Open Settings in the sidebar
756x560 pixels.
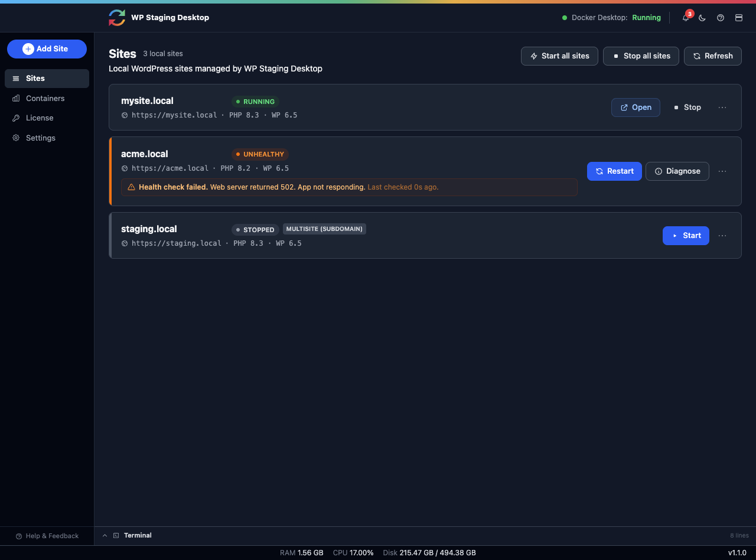pos(47,138)
